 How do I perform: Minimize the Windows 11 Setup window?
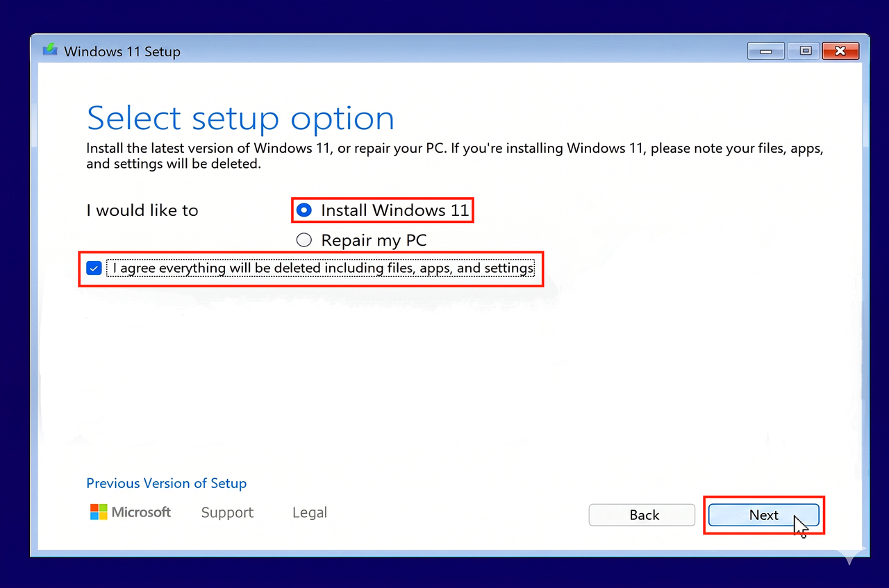pos(766,51)
